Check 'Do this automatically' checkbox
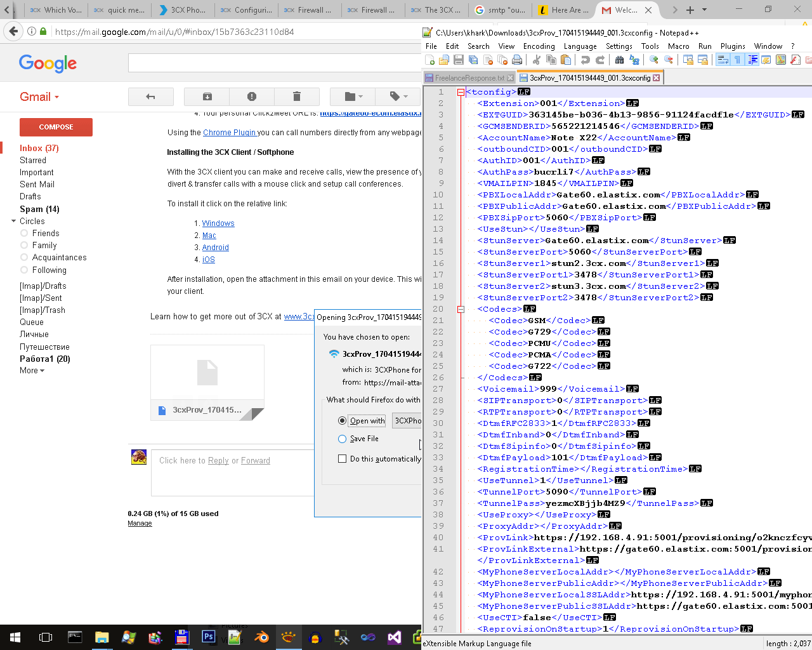Viewport: 812px width, 650px height. (x=343, y=459)
